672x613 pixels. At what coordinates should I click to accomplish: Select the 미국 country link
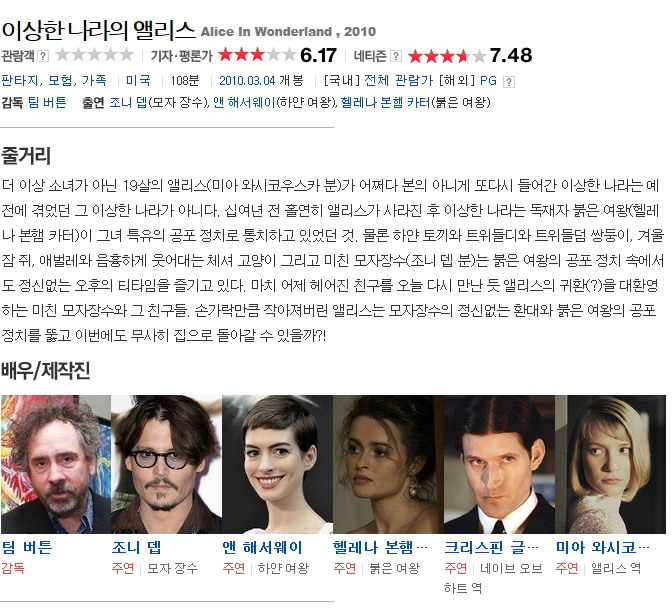point(138,81)
